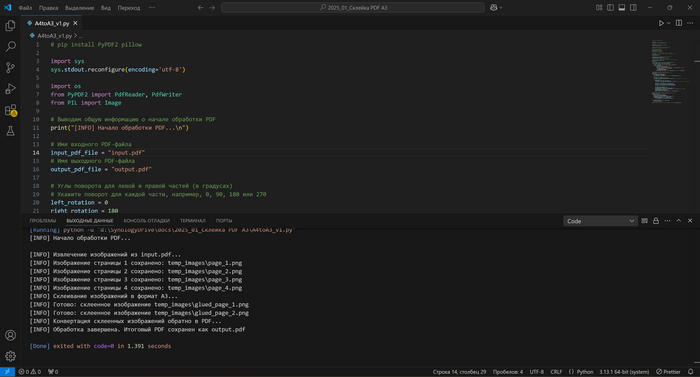Toggle the primary sidebar layout button

(610, 8)
